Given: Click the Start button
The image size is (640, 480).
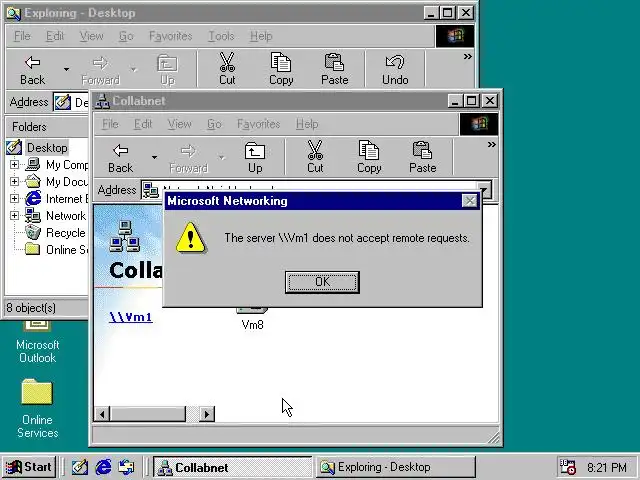Looking at the screenshot, I should (29, 467).
